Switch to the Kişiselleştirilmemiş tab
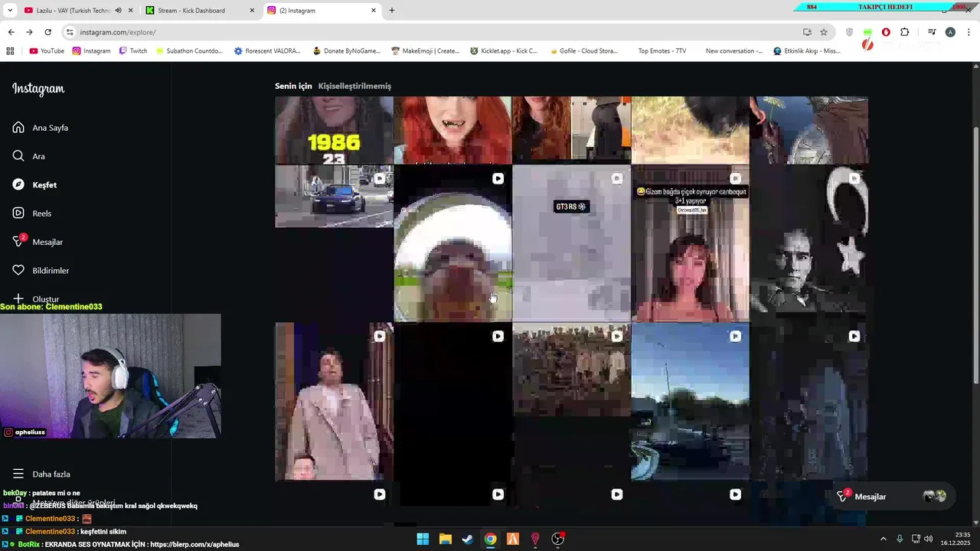The image size is (980, 551). (x=354, y=86)
